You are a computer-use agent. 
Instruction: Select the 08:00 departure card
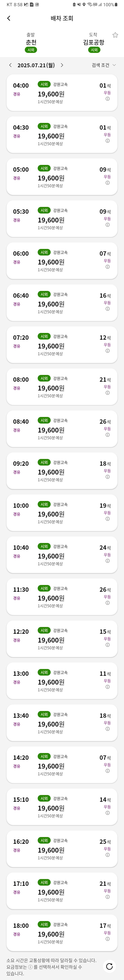click(62, 387)
